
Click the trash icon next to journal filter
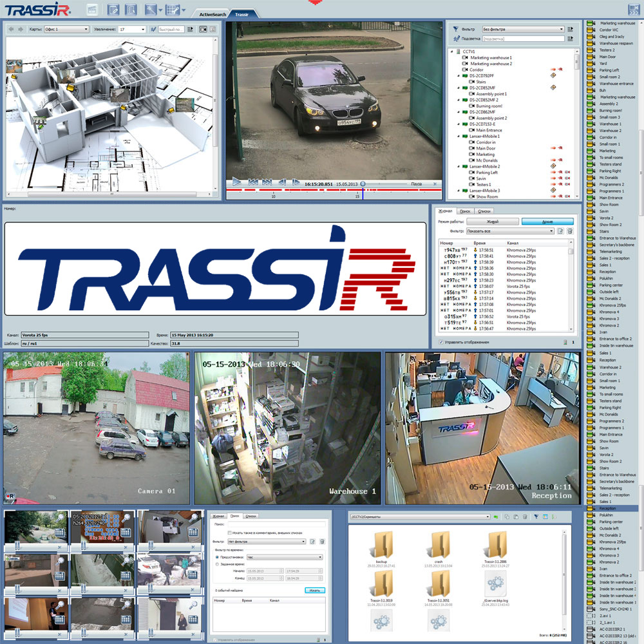(569, 231)
